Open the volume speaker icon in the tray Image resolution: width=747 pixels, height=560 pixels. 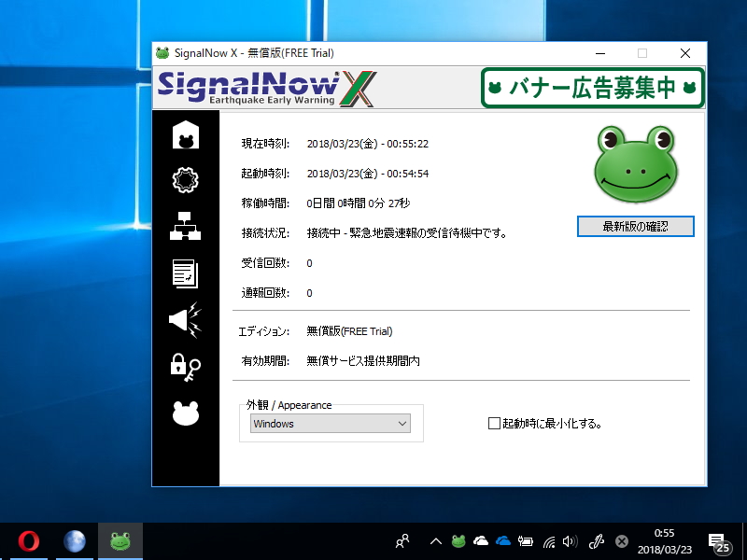(571, 540)
